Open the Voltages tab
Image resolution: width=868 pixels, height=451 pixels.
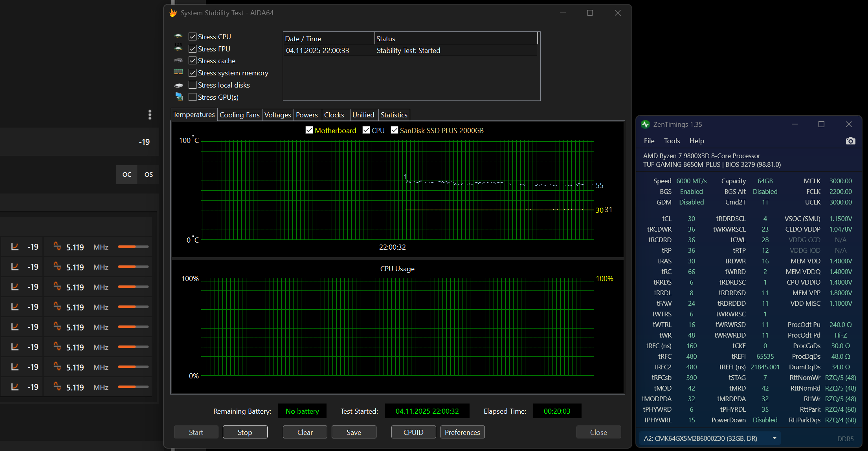278,115
